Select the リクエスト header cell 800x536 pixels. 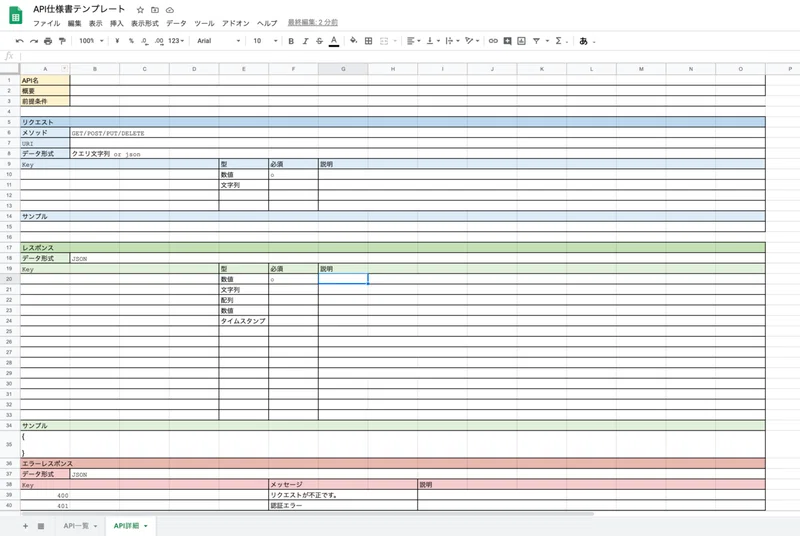coord(393,122)
